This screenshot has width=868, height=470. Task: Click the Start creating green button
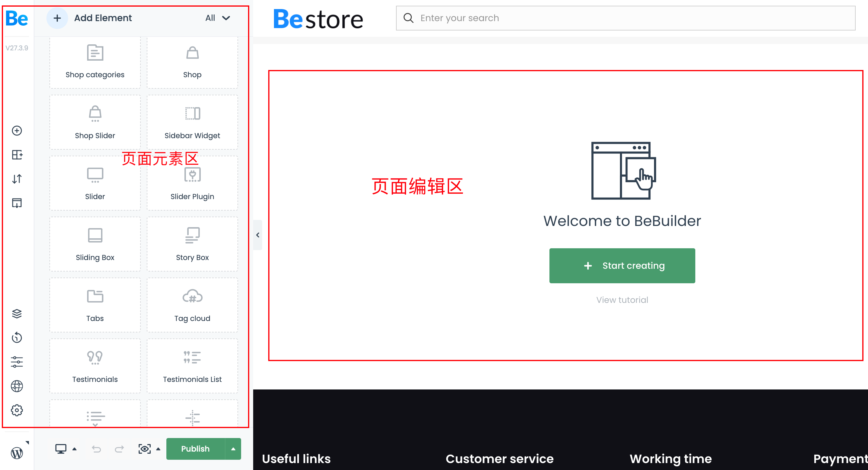tap(622, 266)
